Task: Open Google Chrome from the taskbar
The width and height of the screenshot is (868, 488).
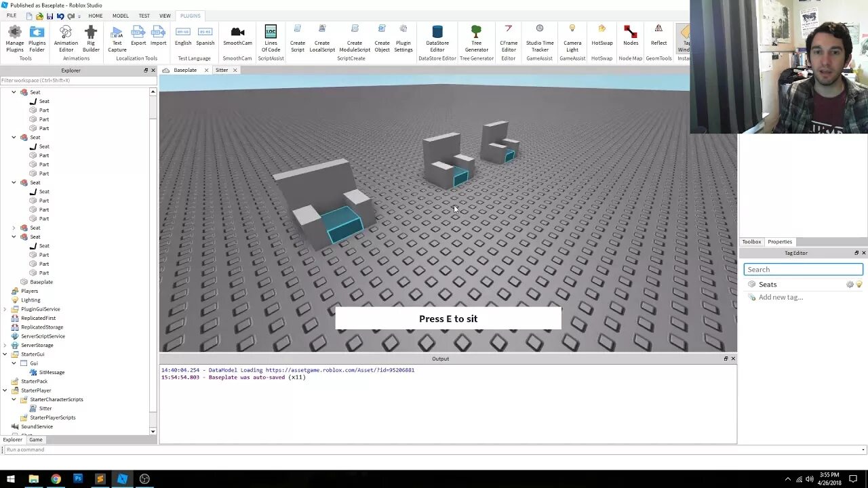Action: click(56, 479)
